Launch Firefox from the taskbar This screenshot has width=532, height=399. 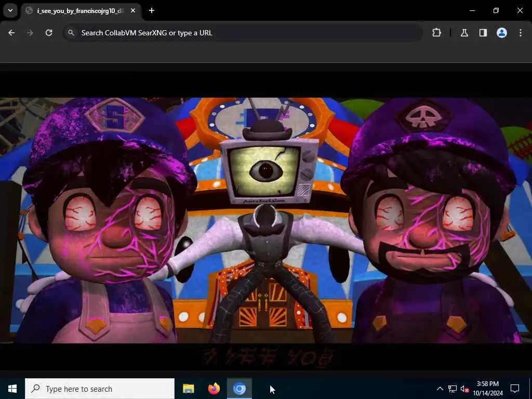pyautogui.click(x=214, y=389)
